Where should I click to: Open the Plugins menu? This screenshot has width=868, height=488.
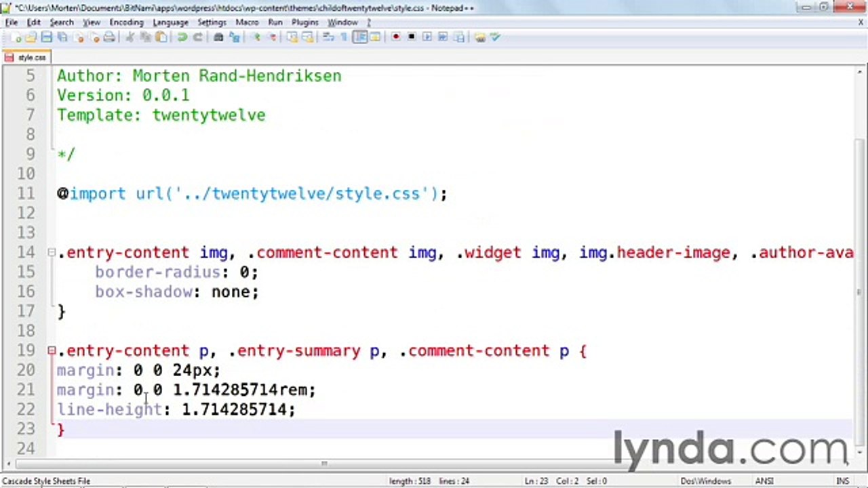[305, 22]
